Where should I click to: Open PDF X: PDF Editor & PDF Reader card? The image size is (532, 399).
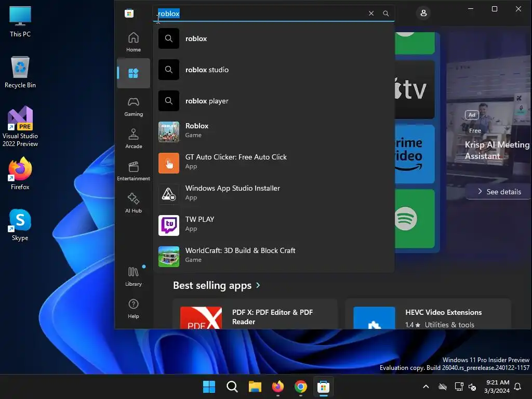255,314
